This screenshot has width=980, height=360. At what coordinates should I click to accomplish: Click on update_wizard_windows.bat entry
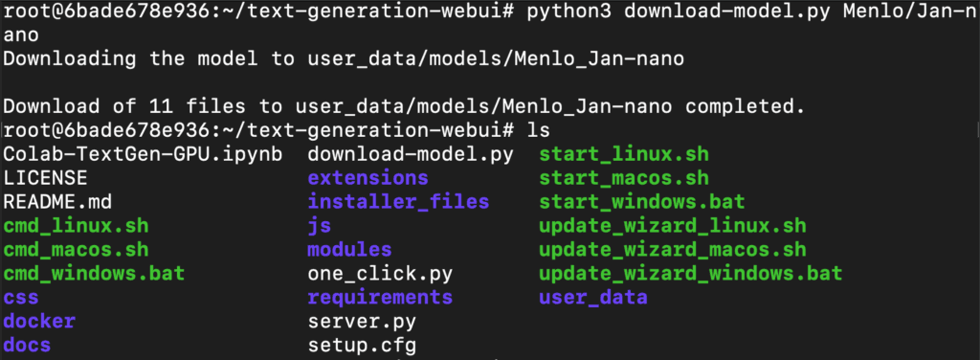pos(691,273)
